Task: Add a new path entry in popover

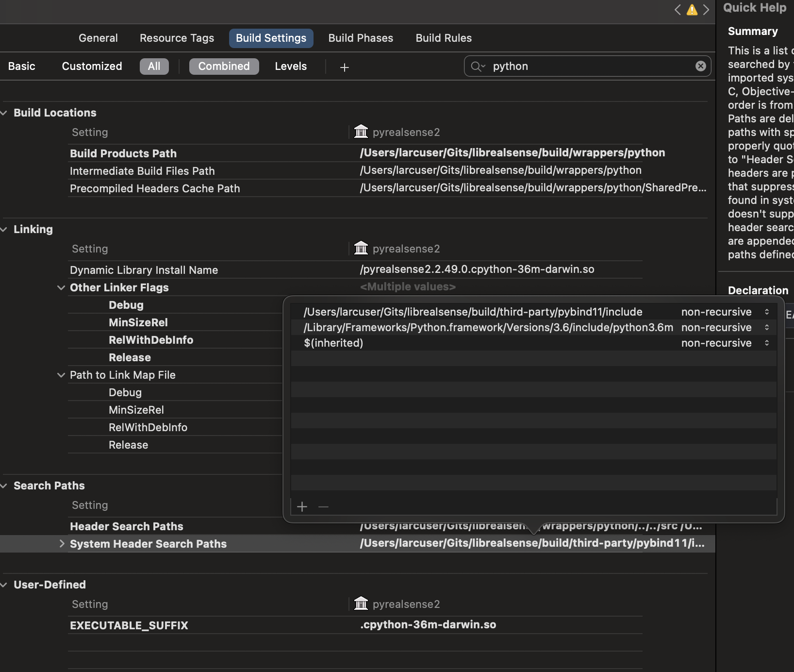Action: pyautogui.click(x=302, y=507)
